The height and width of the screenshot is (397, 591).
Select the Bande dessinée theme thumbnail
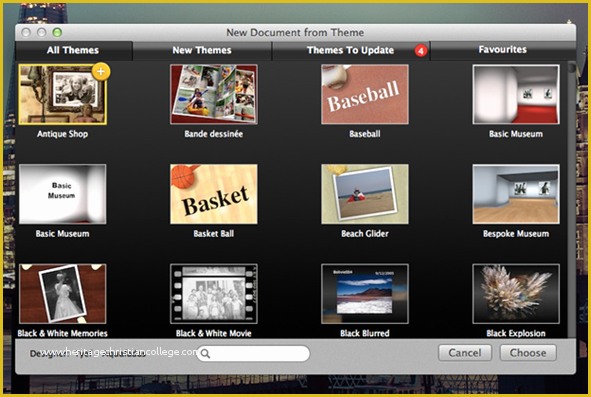pos(214,94)
